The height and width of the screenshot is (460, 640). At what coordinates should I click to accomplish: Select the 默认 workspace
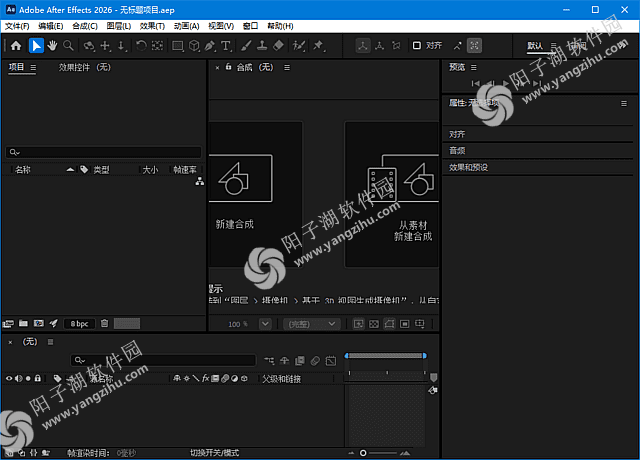(535, 45)
